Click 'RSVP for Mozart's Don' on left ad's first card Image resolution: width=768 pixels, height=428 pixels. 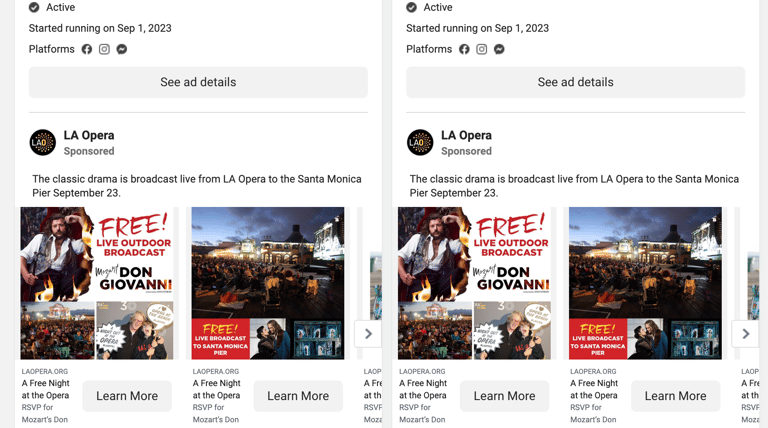(45, 413)
